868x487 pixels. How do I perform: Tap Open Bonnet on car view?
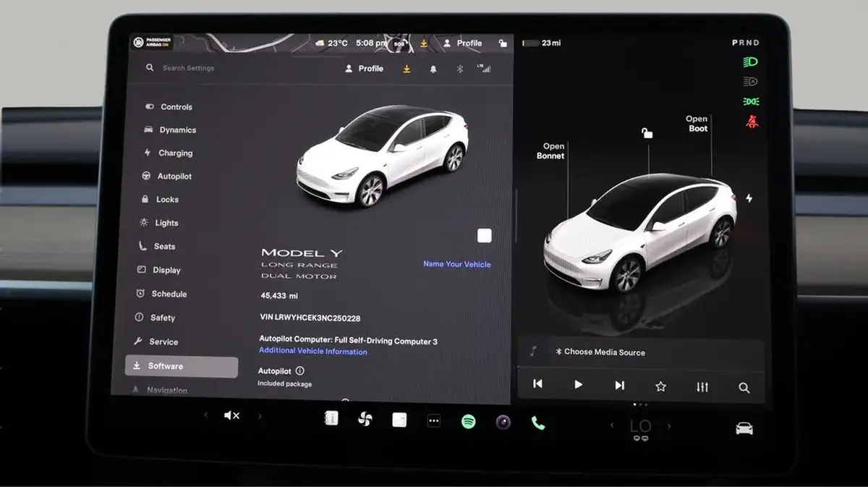click(550, 151)
